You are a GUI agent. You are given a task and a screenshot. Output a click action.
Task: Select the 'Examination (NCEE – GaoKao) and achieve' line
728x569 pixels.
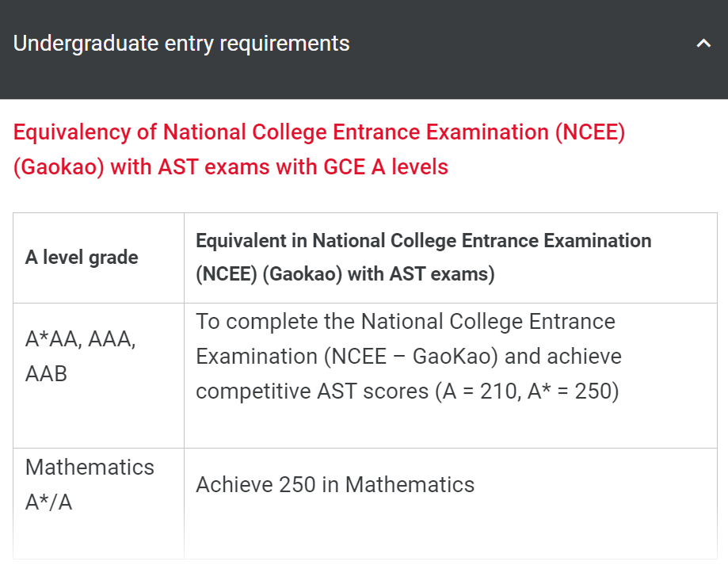tap(408, 356)
